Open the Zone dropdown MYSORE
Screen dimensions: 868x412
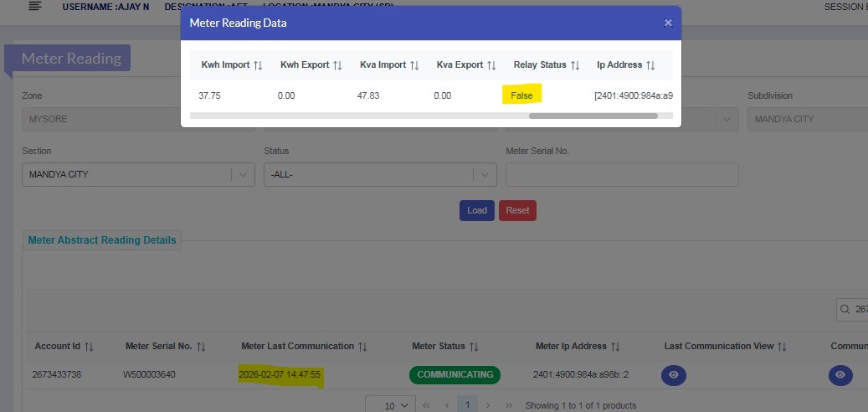(138, 119)
